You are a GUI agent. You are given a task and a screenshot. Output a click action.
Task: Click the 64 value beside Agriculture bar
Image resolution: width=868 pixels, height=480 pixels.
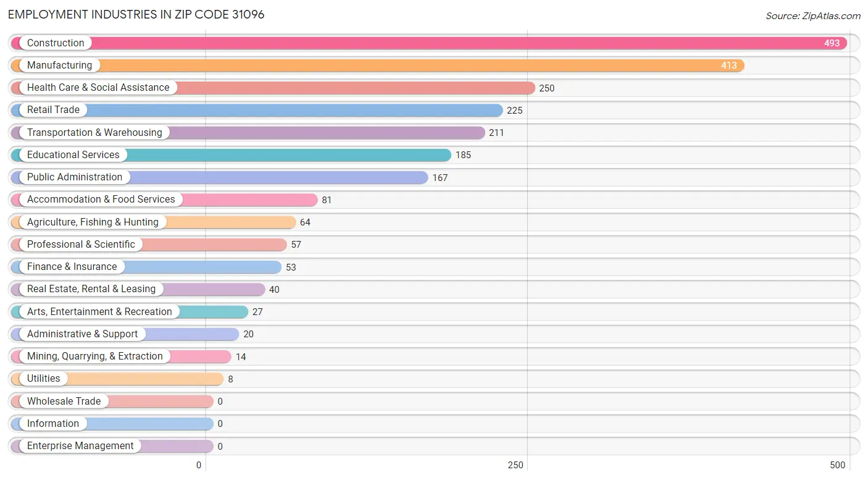click(306, 222)
